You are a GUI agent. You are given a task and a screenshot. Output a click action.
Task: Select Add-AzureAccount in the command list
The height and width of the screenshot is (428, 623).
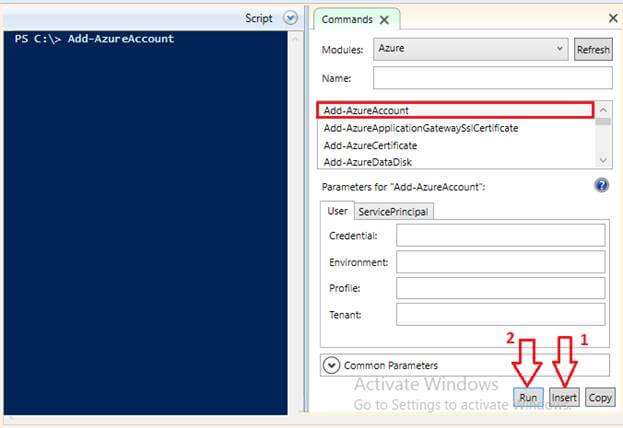coord(455,110)
